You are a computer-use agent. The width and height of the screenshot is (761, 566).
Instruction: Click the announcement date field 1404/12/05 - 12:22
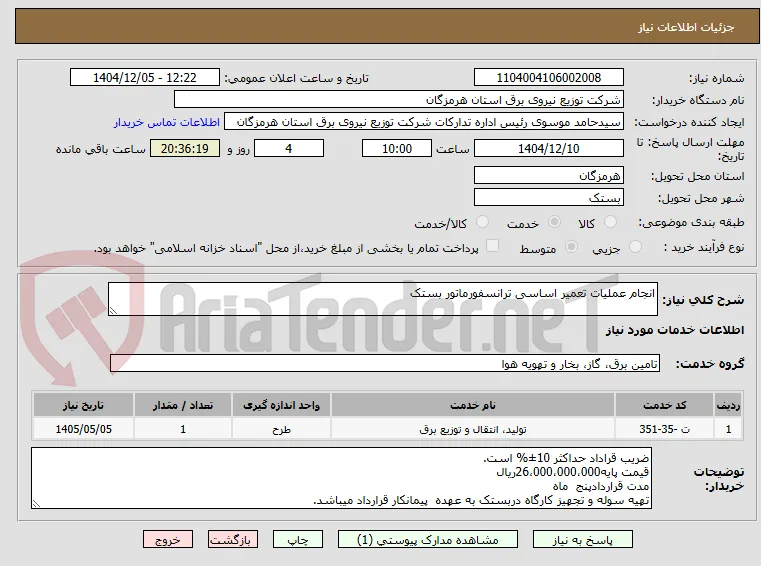point(145,78)
